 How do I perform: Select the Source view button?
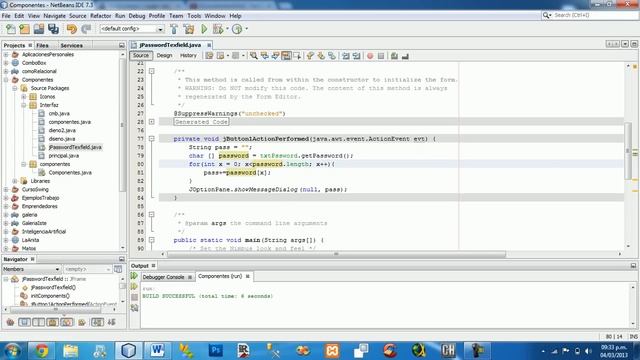pos(141,56)
